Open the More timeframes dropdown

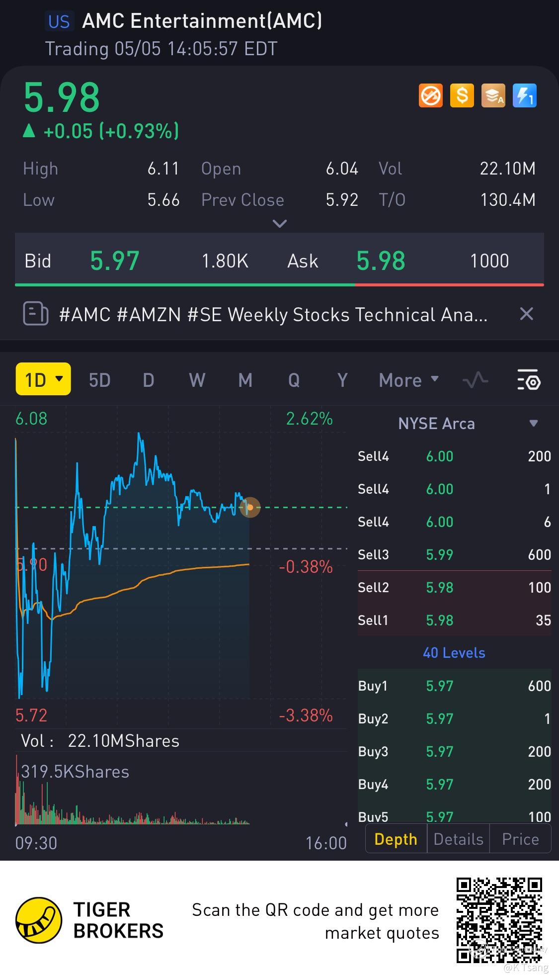409,380
